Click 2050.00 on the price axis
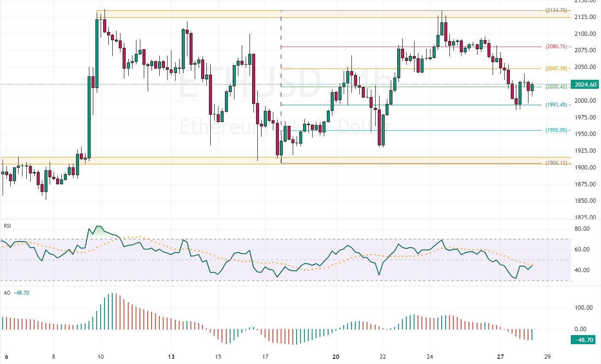601x364 pixels. (x=585, y=67)
